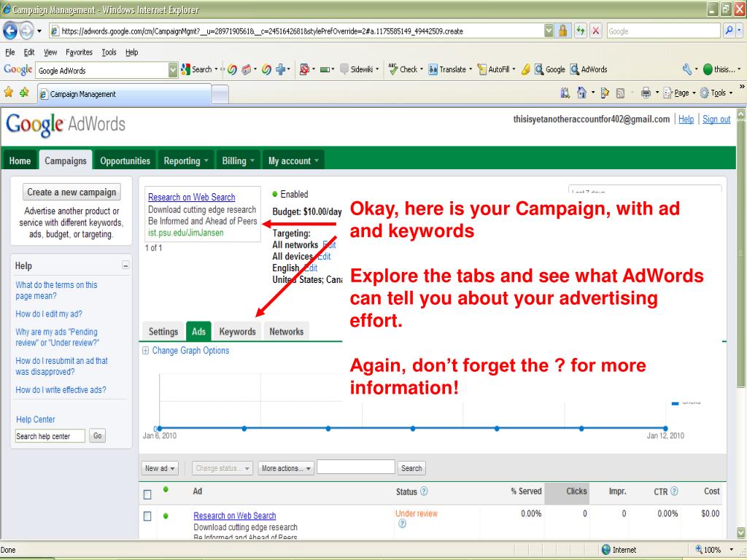Click the AutoFill toolbar button
Image resolution: width=747 pixels, height=560 pixels.
(496, 69)
